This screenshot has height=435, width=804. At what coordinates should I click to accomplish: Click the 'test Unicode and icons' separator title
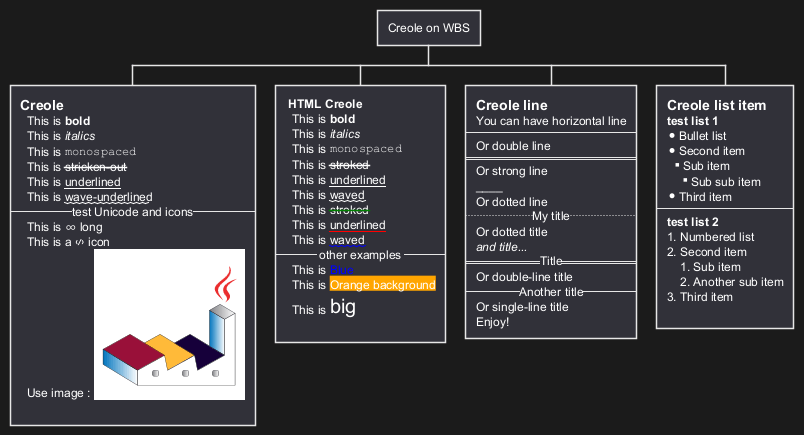pos(132,212)
